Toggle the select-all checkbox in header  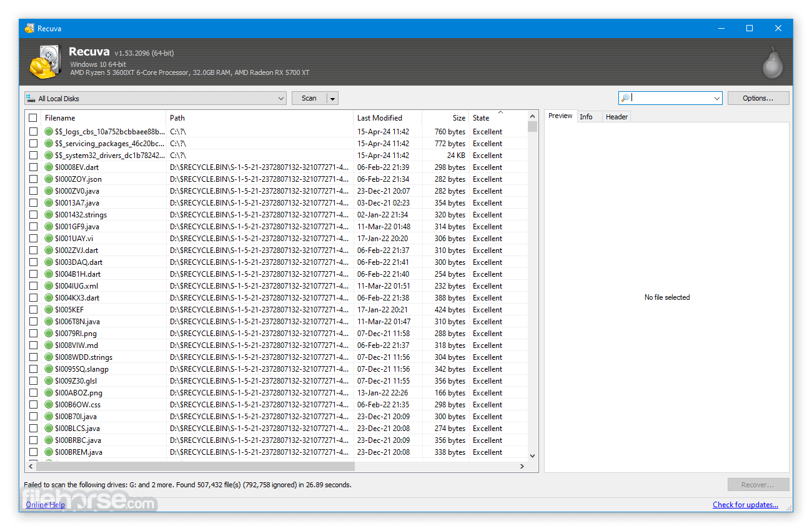33,118
